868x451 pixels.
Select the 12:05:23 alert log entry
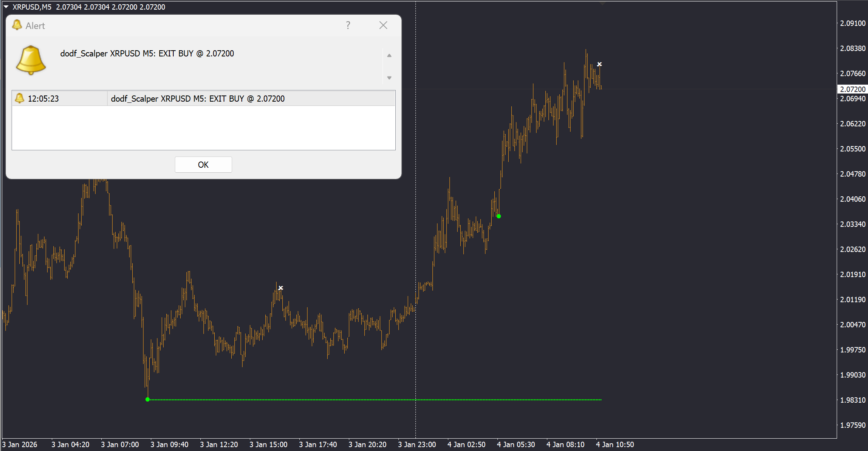[203, 99]
